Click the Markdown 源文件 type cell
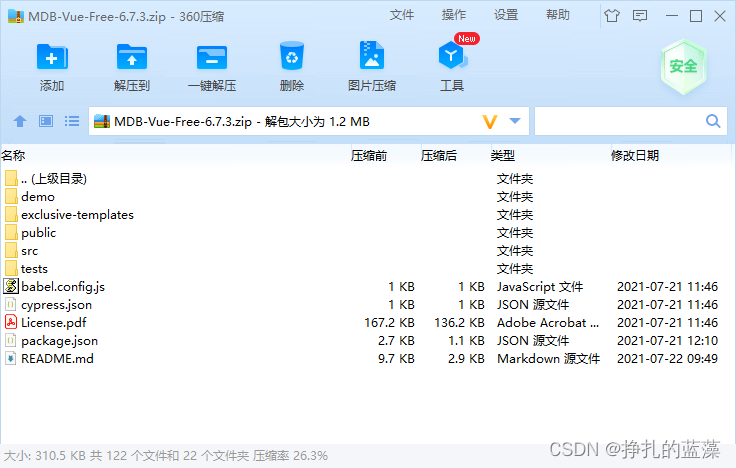The height and width of the screenshot is (468, 736). pos(548,359)
